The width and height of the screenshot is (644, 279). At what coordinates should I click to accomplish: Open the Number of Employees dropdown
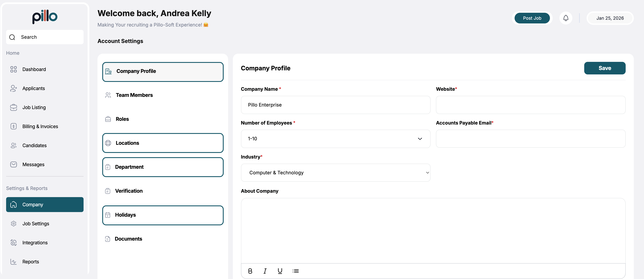coord(335,139)
